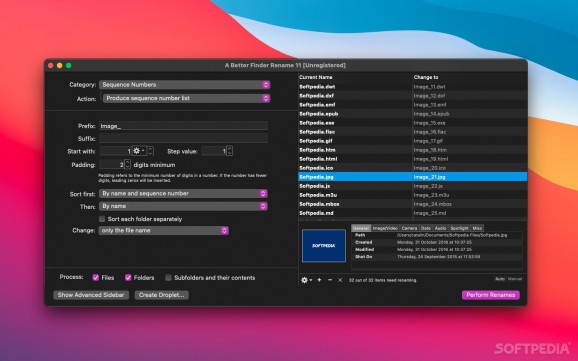Image resolution: width=578 pixels, height=361 pixels.
Task: Open the Category dropdown (Sequence Numbers)
Action: click(x=184, y=85)
